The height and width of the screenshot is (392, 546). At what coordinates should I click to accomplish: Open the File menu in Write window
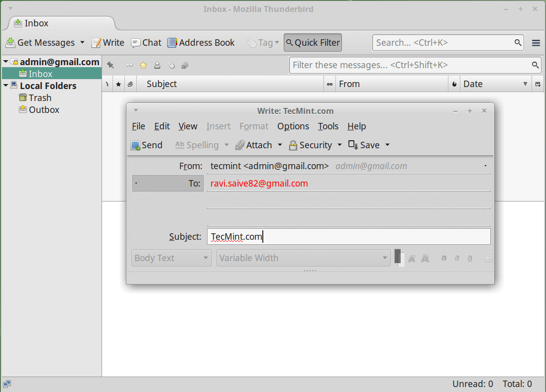pos(138,126)
